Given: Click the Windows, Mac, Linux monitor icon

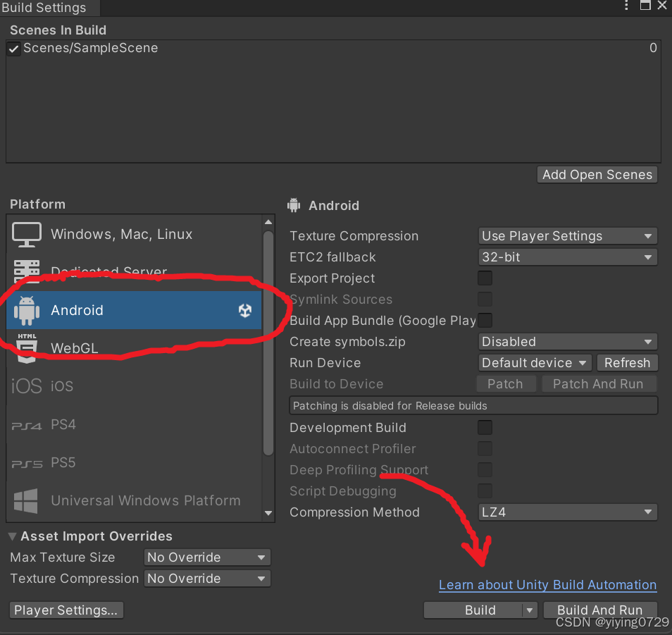Looking at the screenshot, I should click(27, 234).
